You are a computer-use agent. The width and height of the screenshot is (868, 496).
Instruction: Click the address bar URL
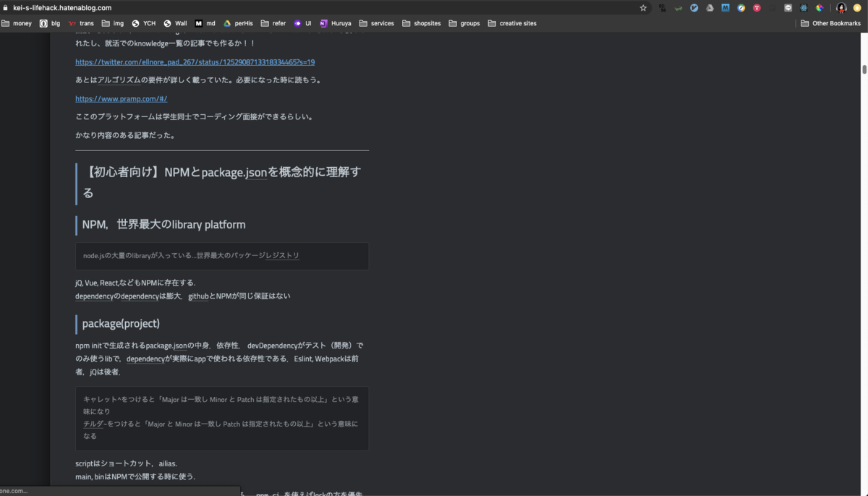(x=62, y=8)
